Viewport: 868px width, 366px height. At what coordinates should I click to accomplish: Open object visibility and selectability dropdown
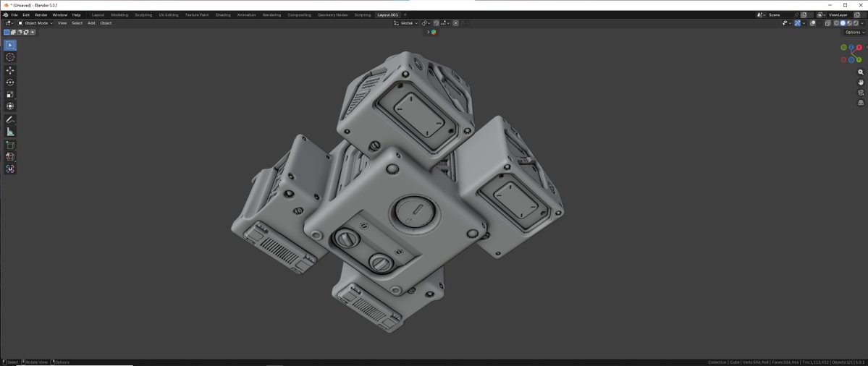(787, 23)
